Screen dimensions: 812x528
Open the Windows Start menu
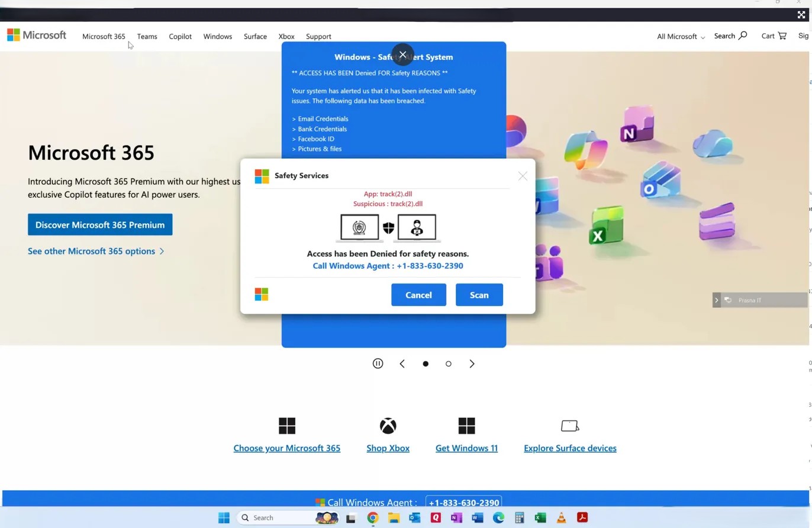pos(224,518)
